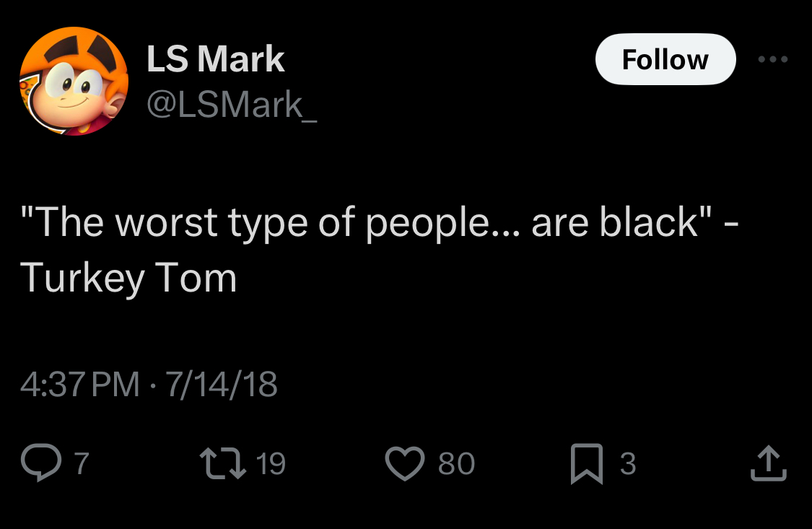Open the three-dot more options menu

773,59
